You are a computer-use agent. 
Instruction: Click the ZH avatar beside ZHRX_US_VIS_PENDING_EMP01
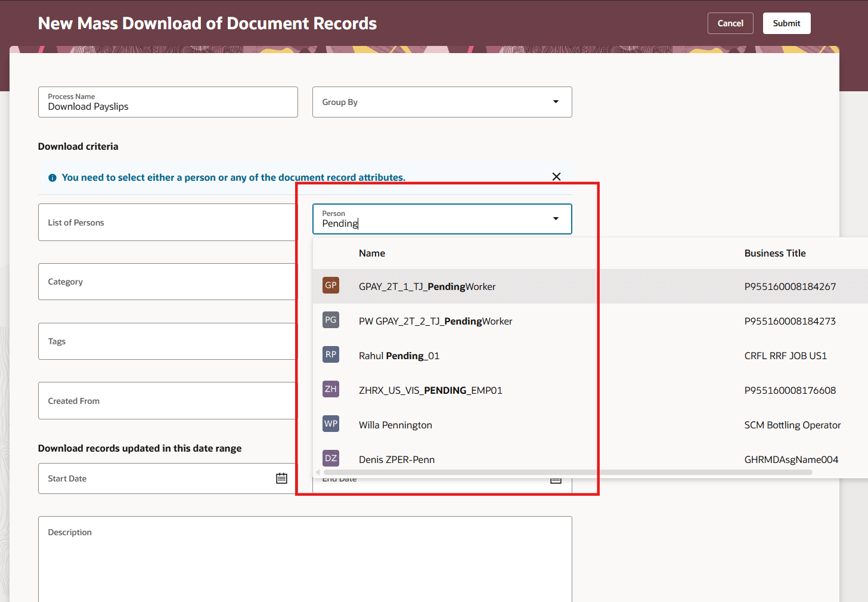[331, 389]
